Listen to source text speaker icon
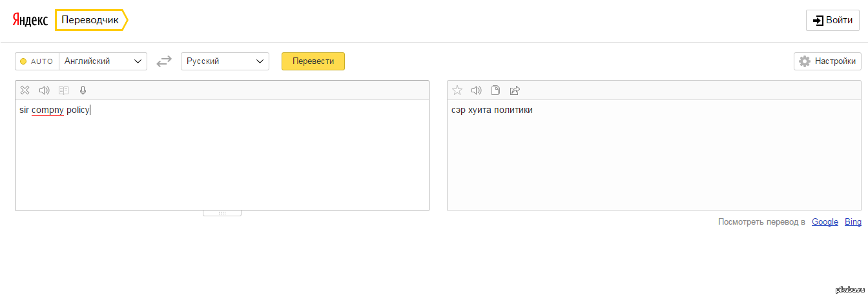Viewport: 868px width, 297px height. pyautogui.click(x=44, y=90)
